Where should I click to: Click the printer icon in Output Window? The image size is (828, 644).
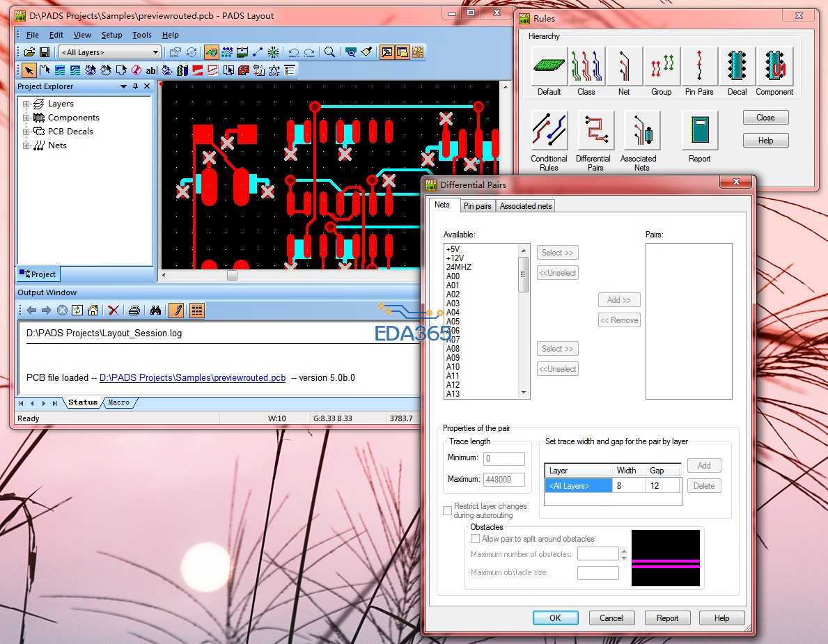coord(134,311)
